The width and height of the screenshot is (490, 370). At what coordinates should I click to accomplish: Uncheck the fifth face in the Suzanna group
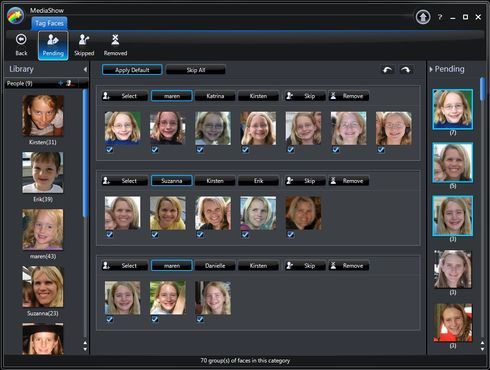[x=290, y=234]
